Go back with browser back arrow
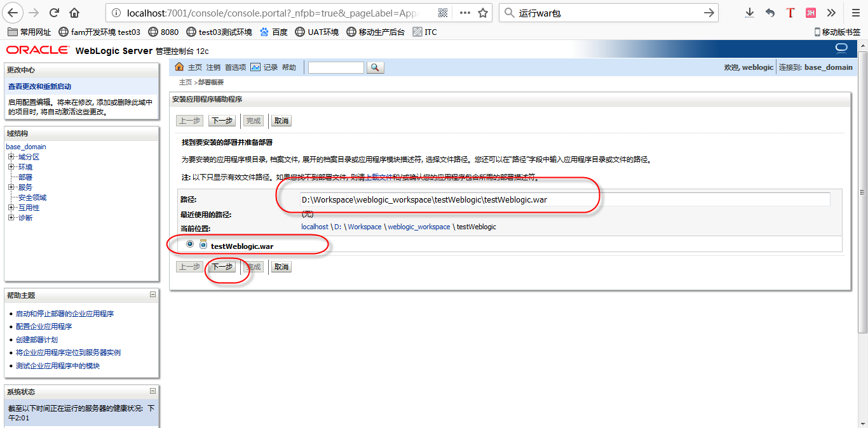Image resolution: width=868 pixels, height=428 pixels. tap(14, 13)
